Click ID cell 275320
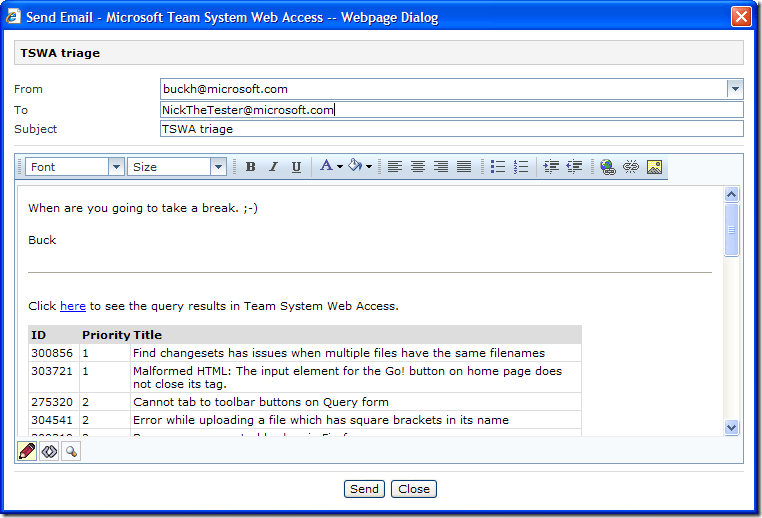The width and height of the screenshot is (762, 518). (52, 402)
